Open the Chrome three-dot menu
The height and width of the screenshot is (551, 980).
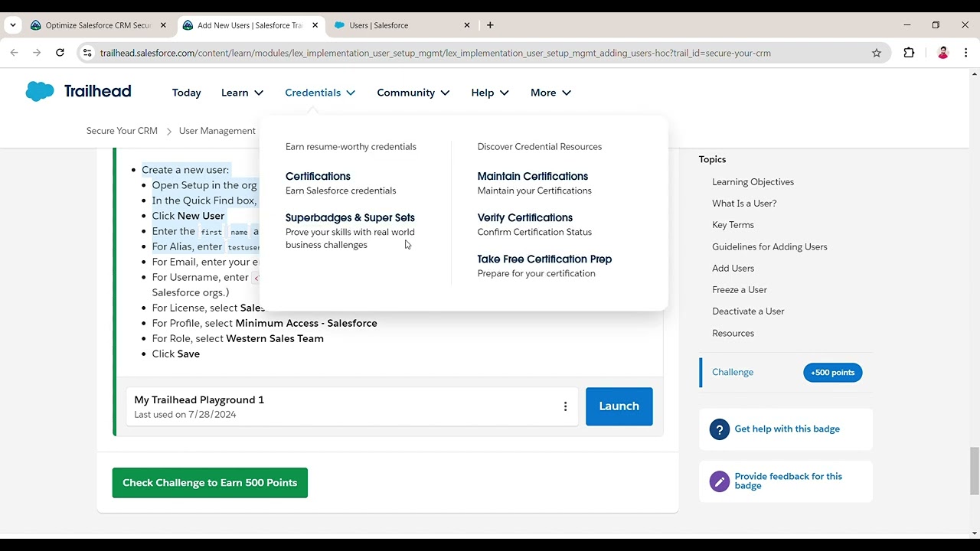[x=966, y=53]
